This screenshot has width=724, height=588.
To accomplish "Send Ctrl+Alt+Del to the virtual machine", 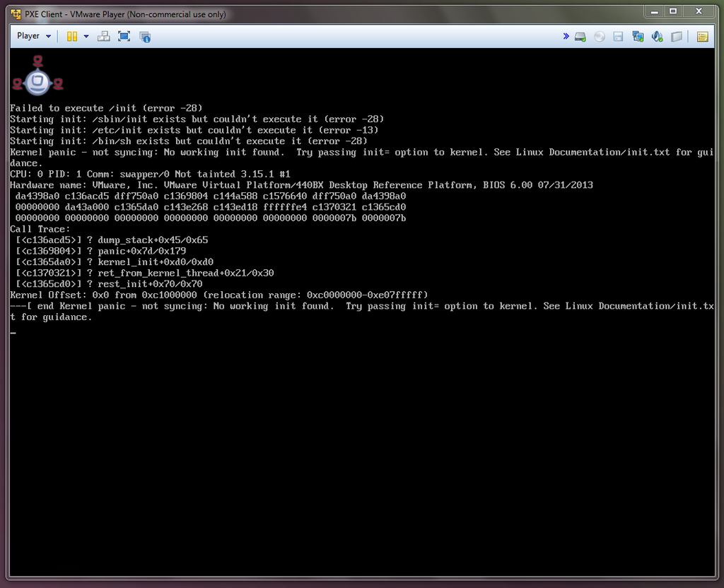I will (x=104, y=37).
